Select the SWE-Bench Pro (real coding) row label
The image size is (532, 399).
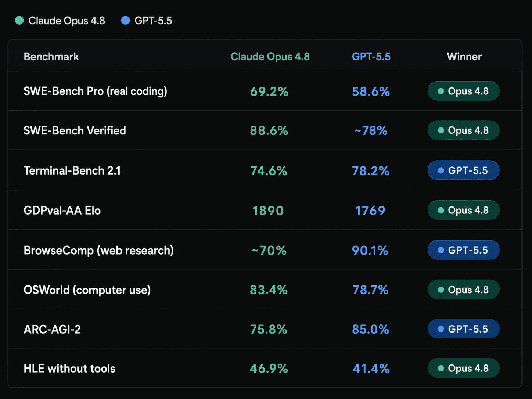(x=96, y=91)
